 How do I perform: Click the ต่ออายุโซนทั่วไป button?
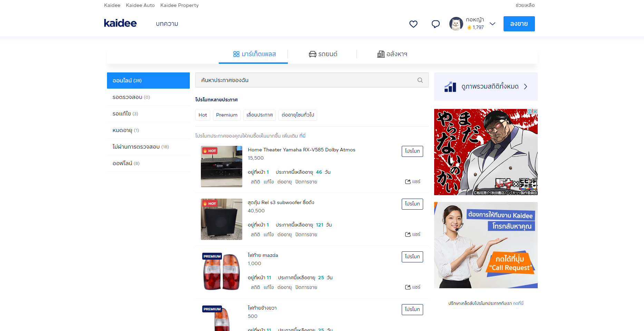pos(298,115)
